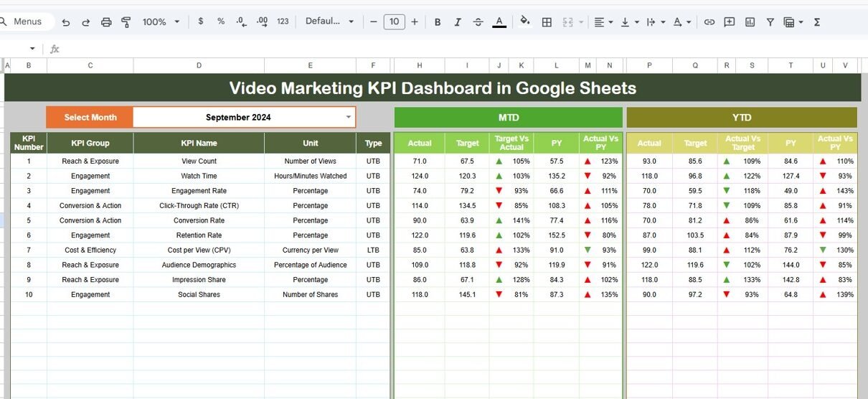This screenshot has width=868, height=399.
Task: Click the Insert chart icon
Action: (x=750, y=22)
